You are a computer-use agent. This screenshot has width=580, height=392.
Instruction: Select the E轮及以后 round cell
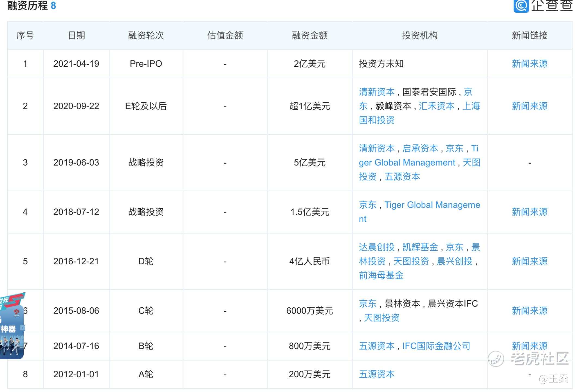click(146, 106)
